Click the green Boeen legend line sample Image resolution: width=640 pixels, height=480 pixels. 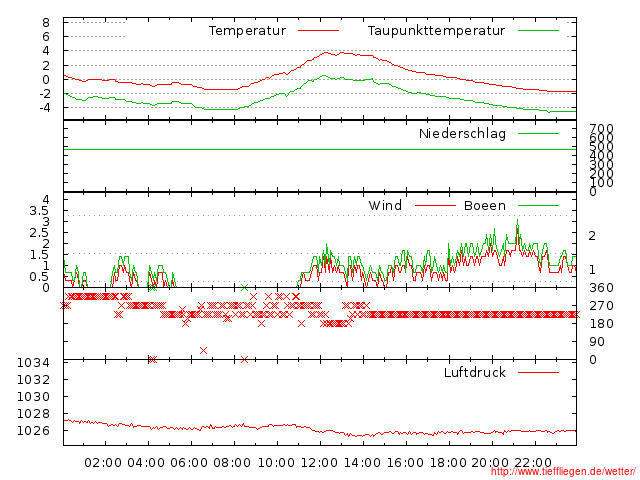[538, 205]
